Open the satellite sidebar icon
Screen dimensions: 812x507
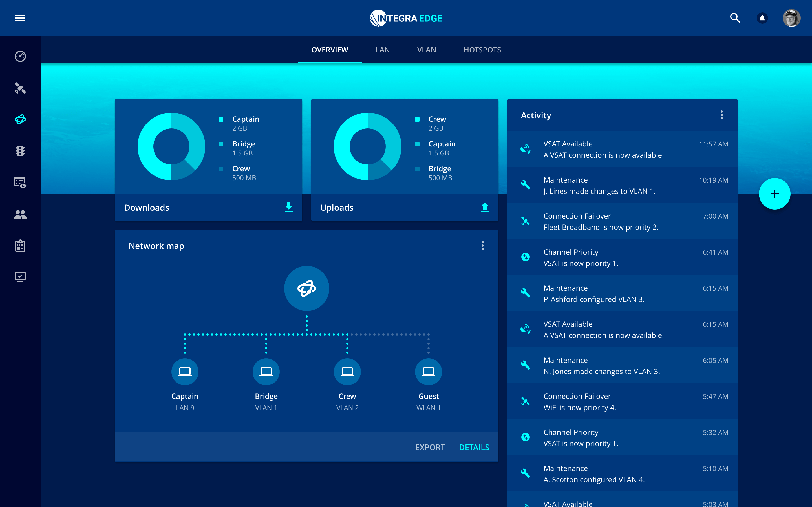click(20, 88)
